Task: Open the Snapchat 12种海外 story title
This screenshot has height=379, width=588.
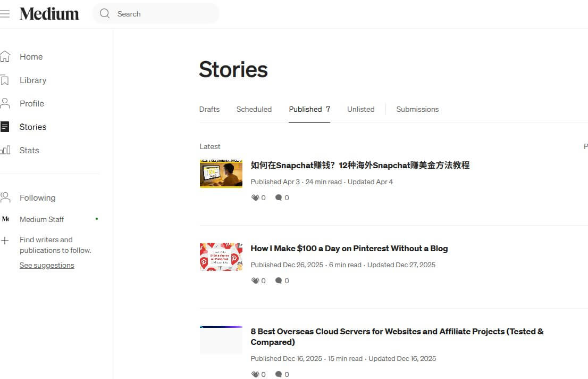Action: click(x=360, y=165)
